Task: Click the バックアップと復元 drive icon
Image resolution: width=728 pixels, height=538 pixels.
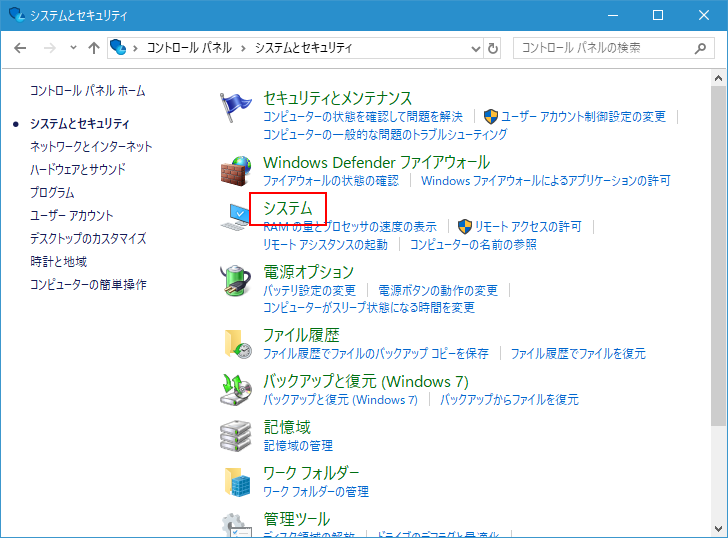Action: pos(236,390)
